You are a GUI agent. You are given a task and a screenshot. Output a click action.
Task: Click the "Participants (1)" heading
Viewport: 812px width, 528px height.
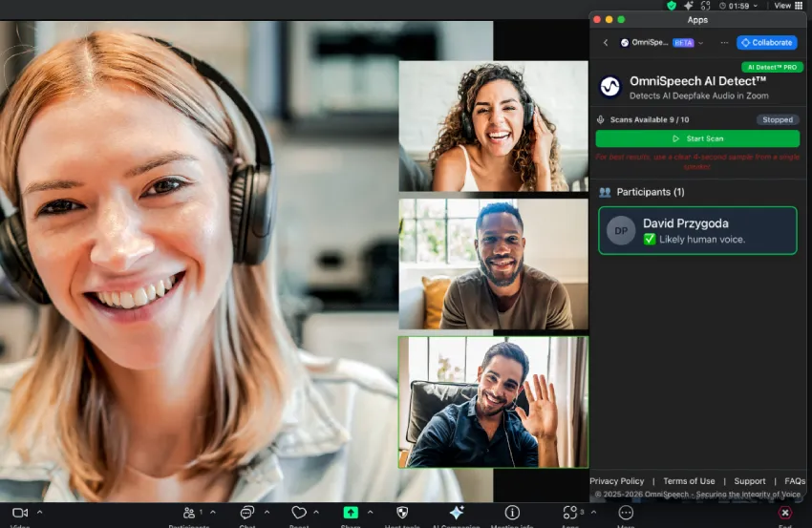click(x=651, y=192)
